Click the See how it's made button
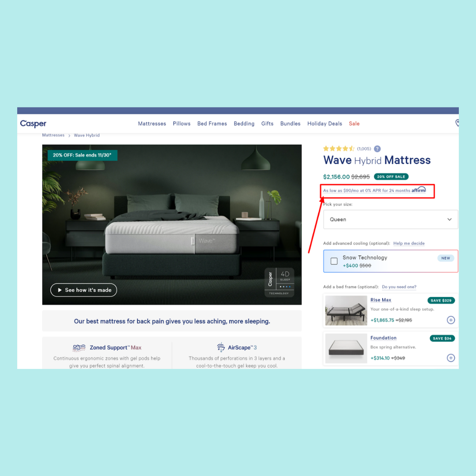Image resolution: width=476 pixels, height=476 pixels. click(x=83, y=290)
